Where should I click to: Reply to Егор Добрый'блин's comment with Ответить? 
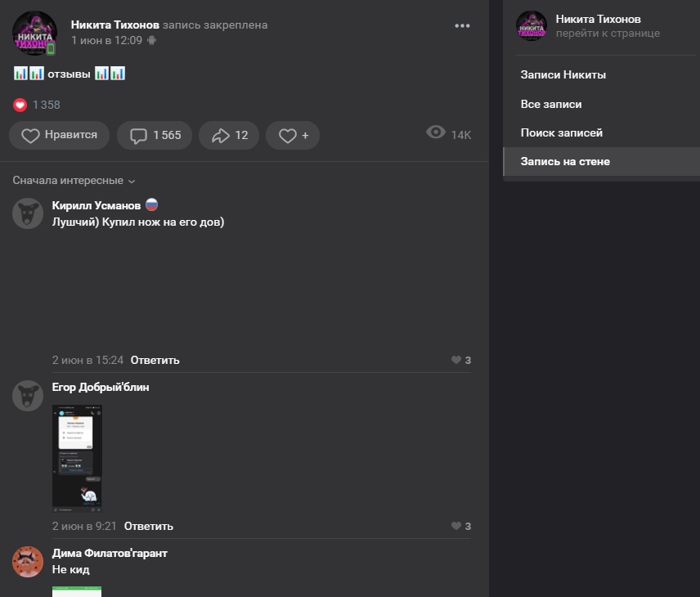click(x=148, y=526)
